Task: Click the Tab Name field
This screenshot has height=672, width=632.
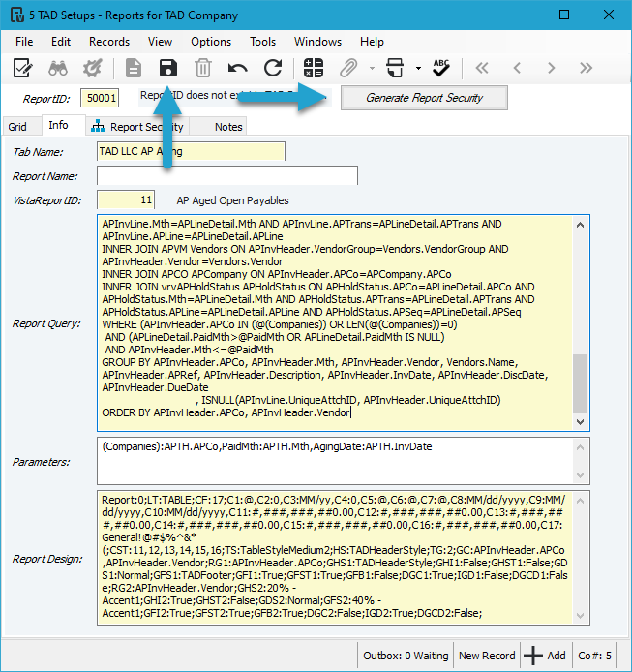Action: 191,151
